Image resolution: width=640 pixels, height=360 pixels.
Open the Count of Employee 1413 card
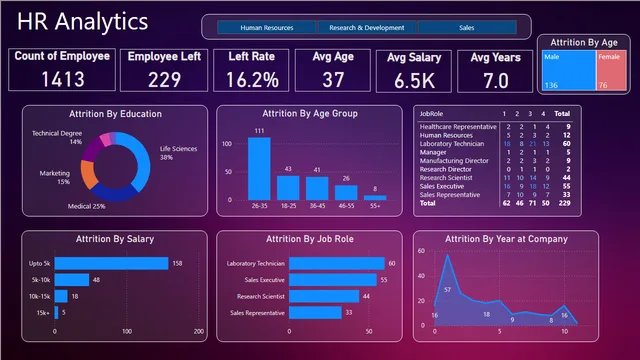62,69
